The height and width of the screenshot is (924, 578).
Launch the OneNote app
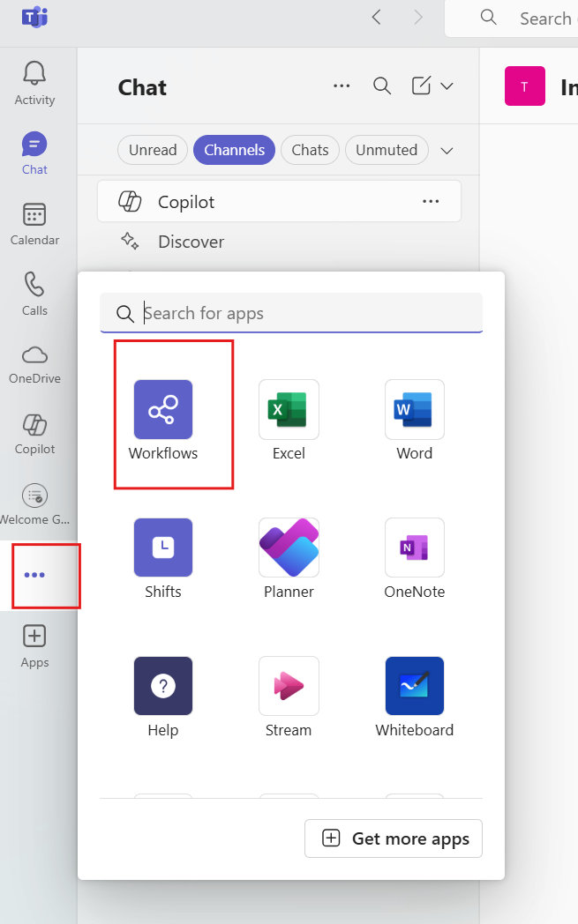[x=414, y=558]
